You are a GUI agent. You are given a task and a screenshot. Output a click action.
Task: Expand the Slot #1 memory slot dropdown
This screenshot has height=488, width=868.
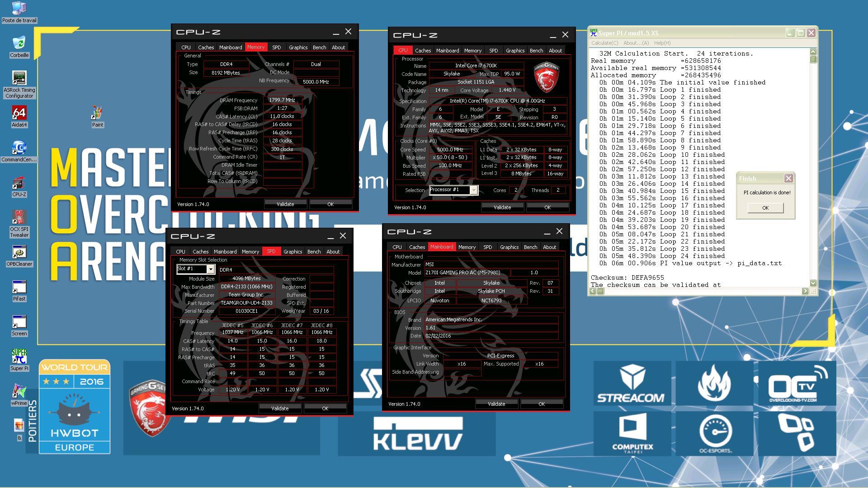pyautogui.click(x=210, y=269)
